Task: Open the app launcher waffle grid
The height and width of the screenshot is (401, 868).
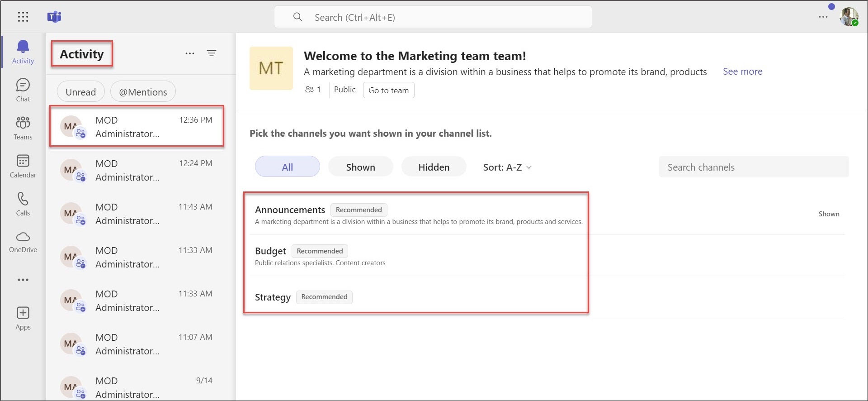Action: [x=23, y=17]
